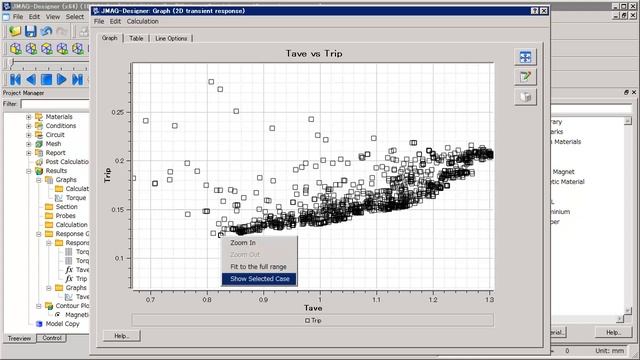Switch to the Line Options tab
Screen dimensions: 640x360
point(171,38)
